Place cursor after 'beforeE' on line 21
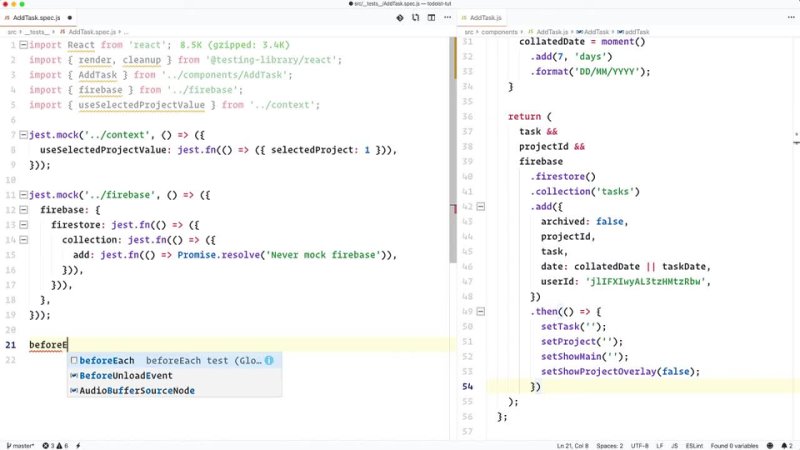Image resolution: width=800 pixels, height=450 pixels. tap(68, 345)
